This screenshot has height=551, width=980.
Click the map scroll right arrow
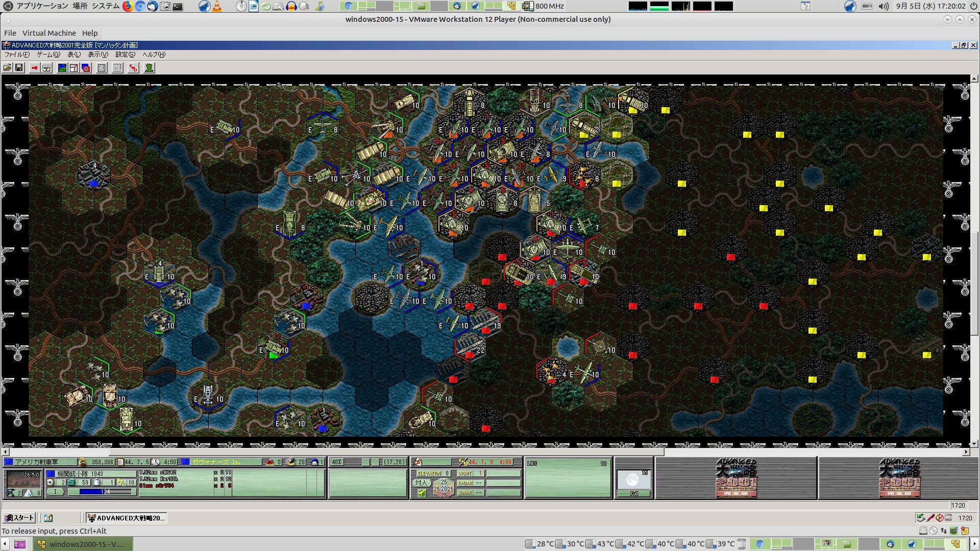[966, 452]
